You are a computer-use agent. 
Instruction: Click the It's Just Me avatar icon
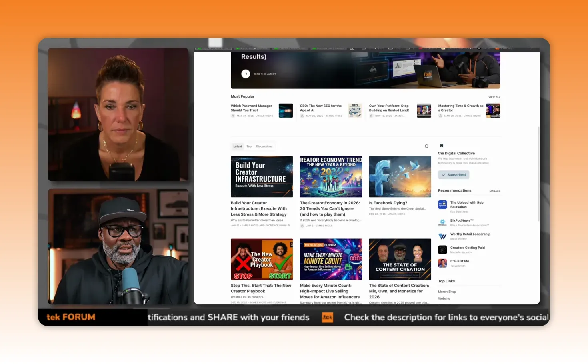442,263
